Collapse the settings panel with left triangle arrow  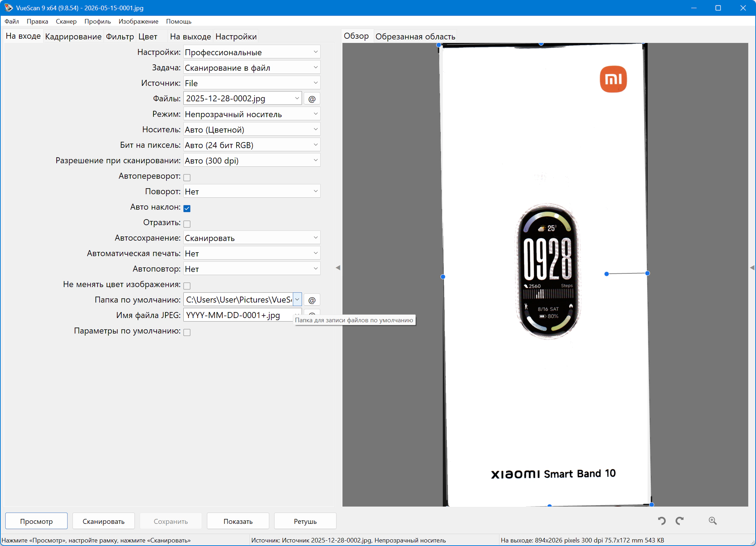coord(338,268)
